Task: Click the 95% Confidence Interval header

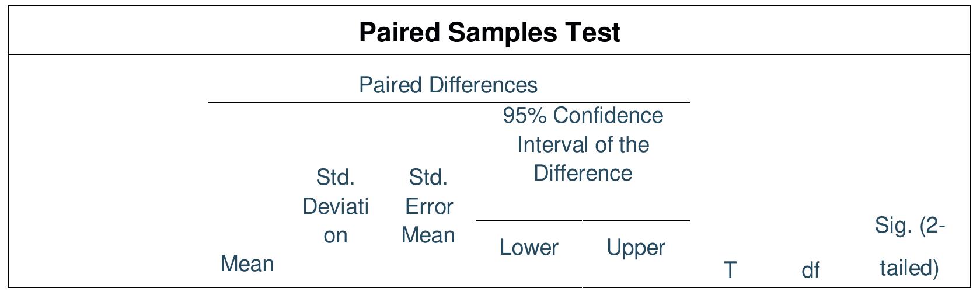Action: (583, 144)
